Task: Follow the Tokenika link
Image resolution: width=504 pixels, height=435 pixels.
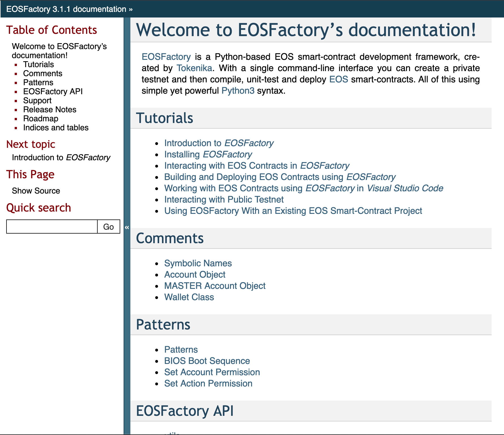Action: click(x=194, y=68)
